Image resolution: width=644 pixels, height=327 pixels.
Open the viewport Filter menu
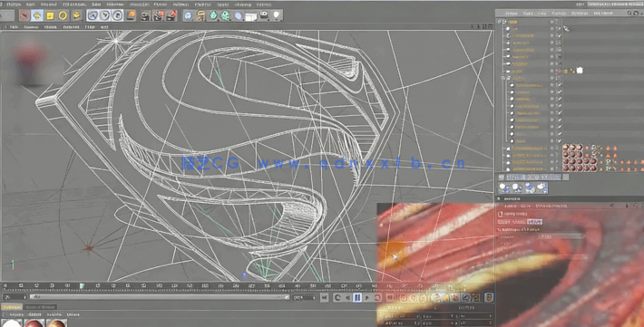click(90, 27)
